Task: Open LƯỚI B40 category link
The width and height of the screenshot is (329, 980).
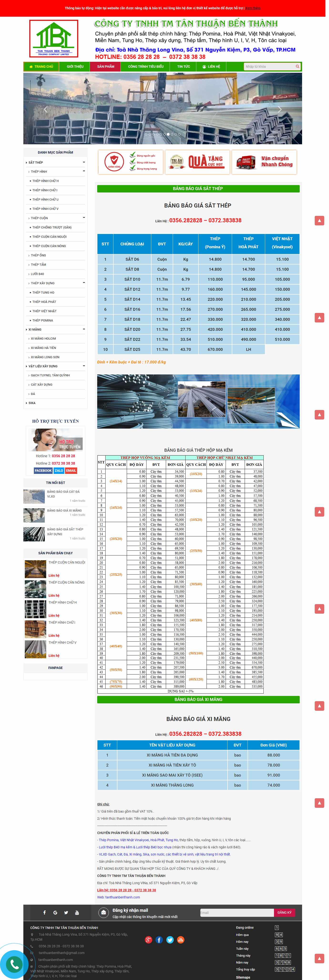Action: [x=37, y=274]
